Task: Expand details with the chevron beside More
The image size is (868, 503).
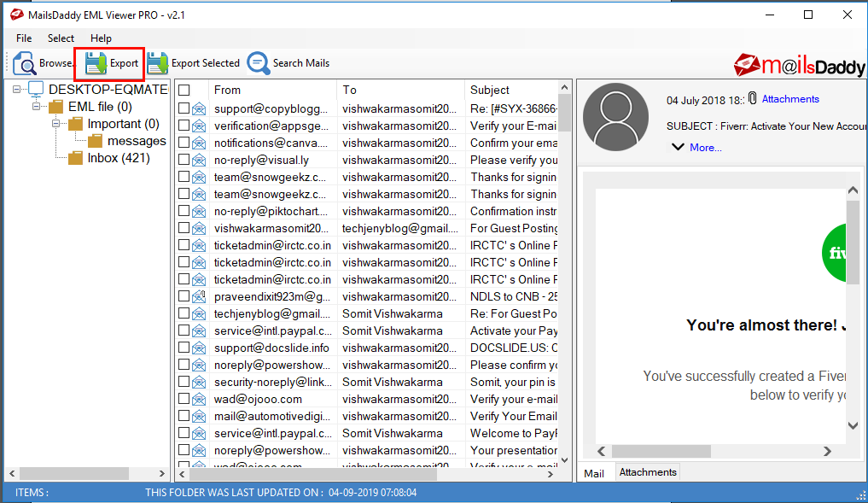Action: pos(678,147)
